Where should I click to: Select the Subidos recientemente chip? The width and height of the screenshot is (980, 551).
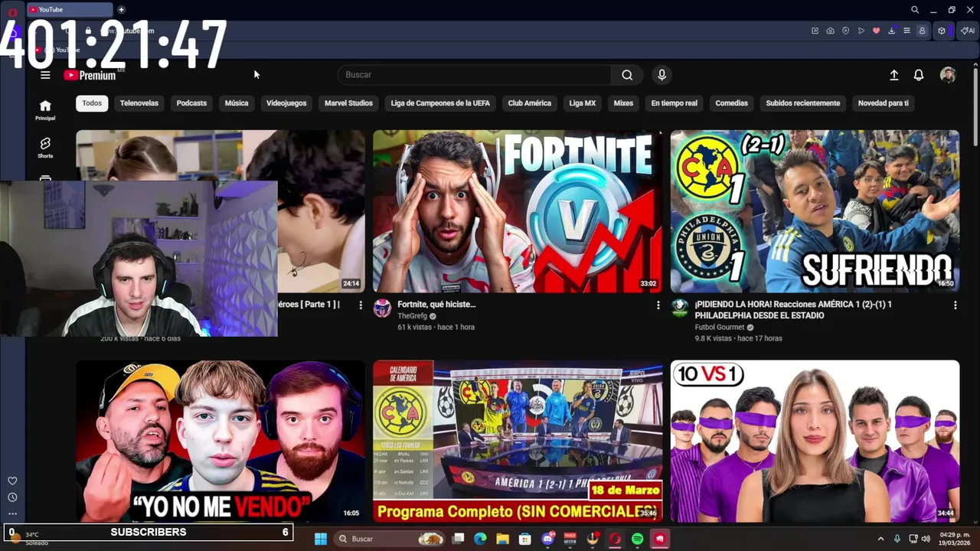click(803, 103)
